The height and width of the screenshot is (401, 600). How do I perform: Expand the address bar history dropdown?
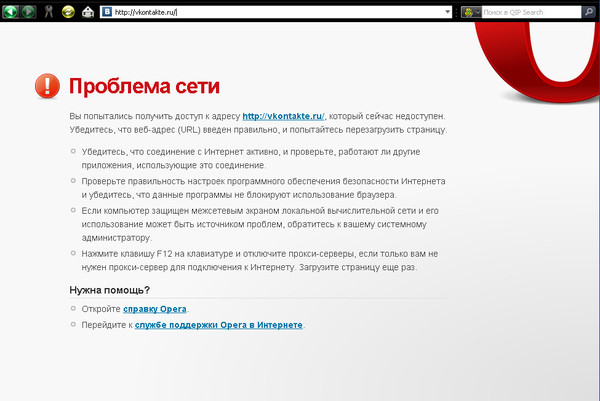coord(448,12)
